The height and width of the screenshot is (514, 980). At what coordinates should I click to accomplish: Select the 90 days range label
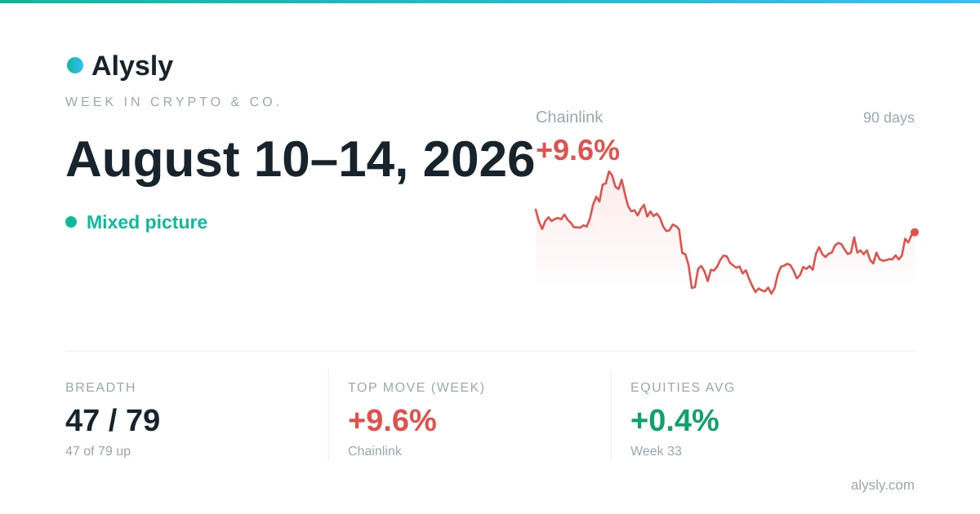click(889, 117)
